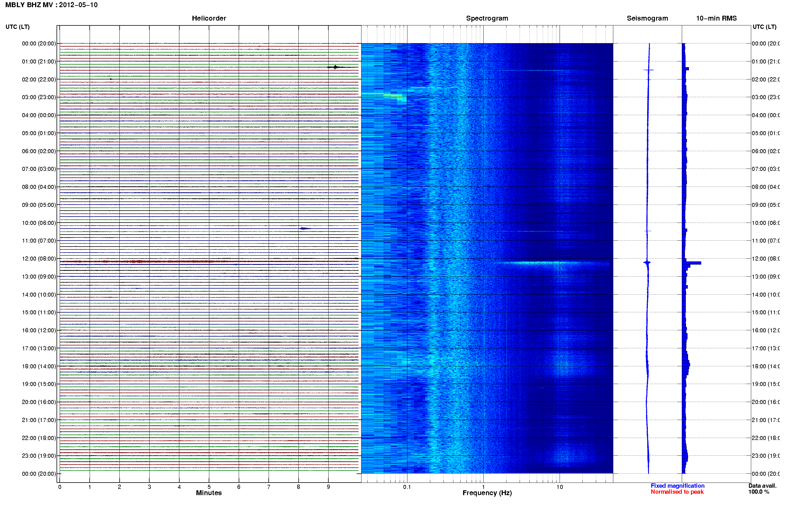Click the '11:00 (07:00)' time label

(39, 241)
